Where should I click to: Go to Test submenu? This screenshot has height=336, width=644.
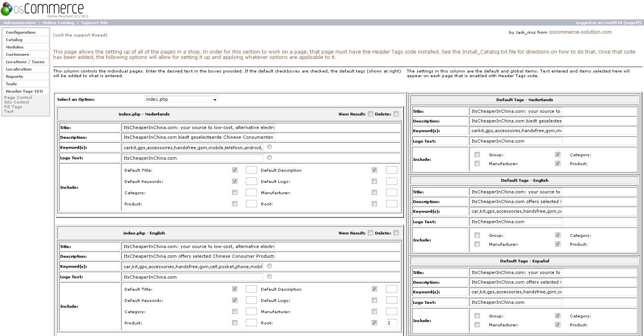[9, 112]
